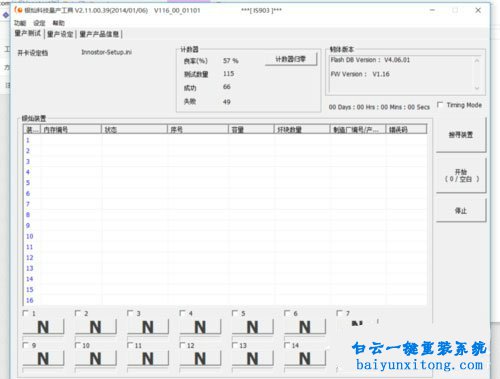Click the N status button for port 5

(253, 327)
